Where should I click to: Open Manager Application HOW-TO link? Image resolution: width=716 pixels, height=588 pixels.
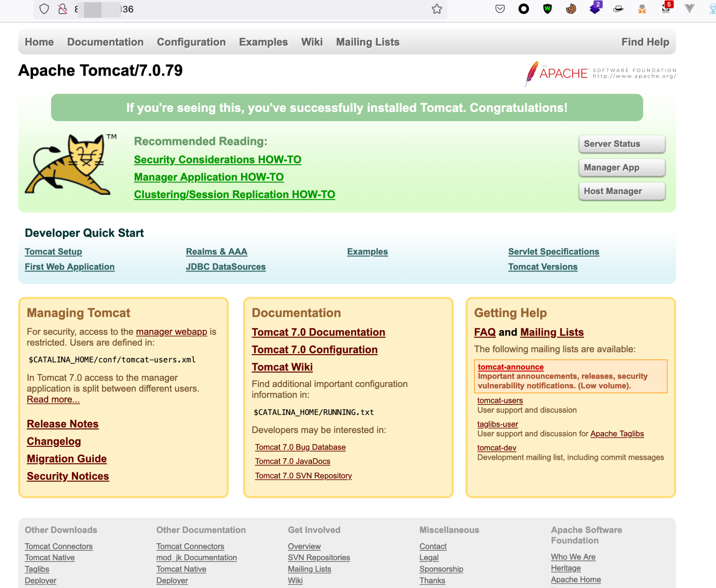[209, 177]
